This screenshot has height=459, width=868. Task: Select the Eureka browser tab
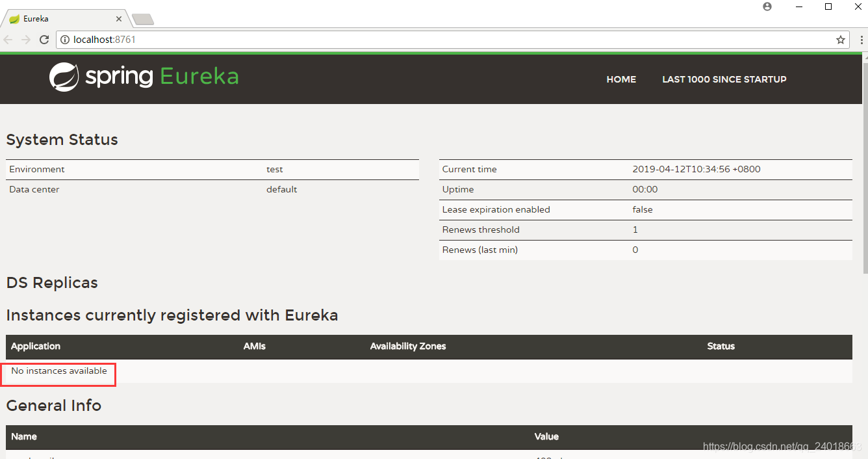pyautogui.click(x=65, y=19)
